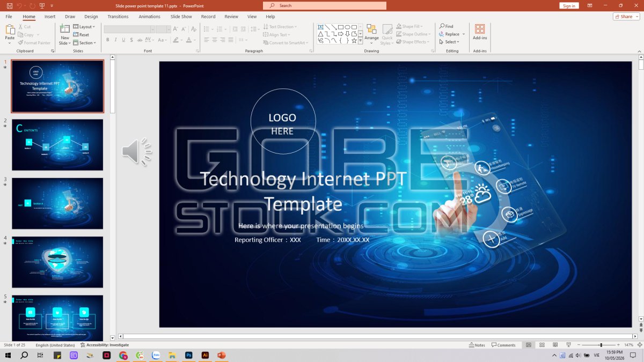Click the LOGO HERE circle on slide
This screenshot has height=362, width=644.
(x=283, y=122)
